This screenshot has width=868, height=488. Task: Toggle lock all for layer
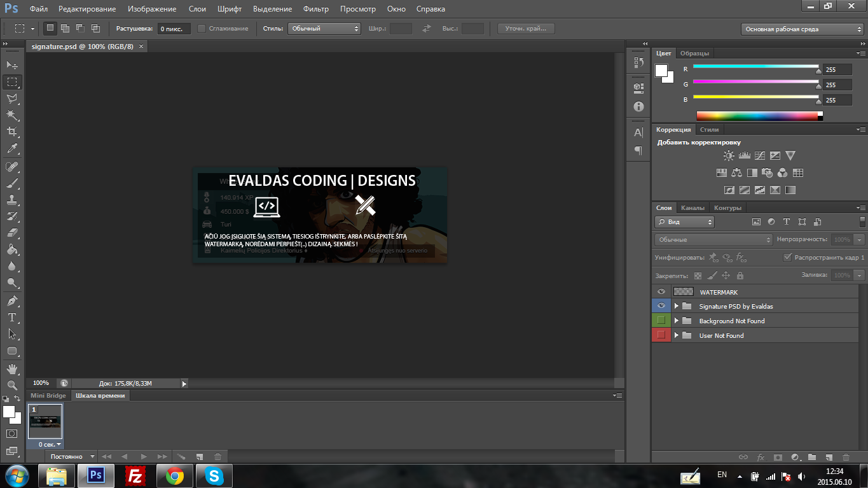coord(740,275)
